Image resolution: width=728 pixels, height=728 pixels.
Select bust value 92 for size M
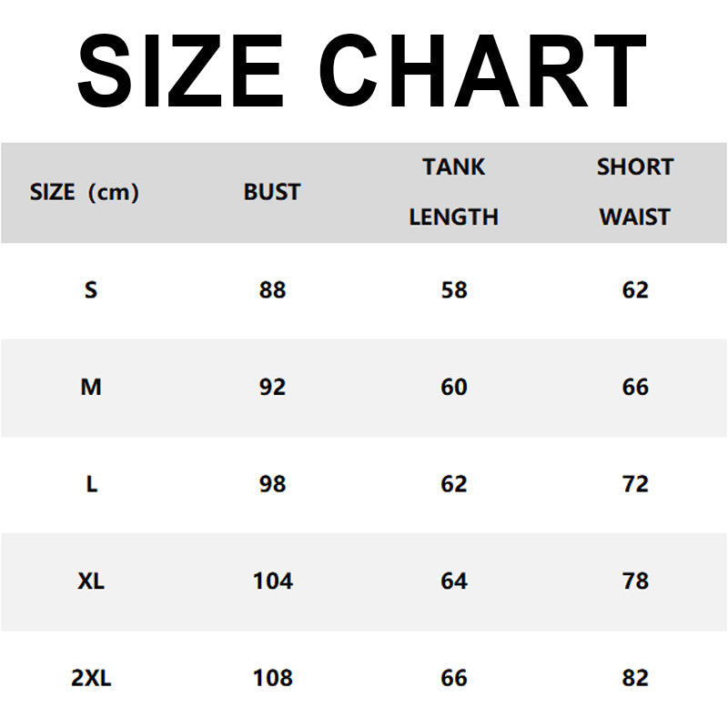[272, 388]
